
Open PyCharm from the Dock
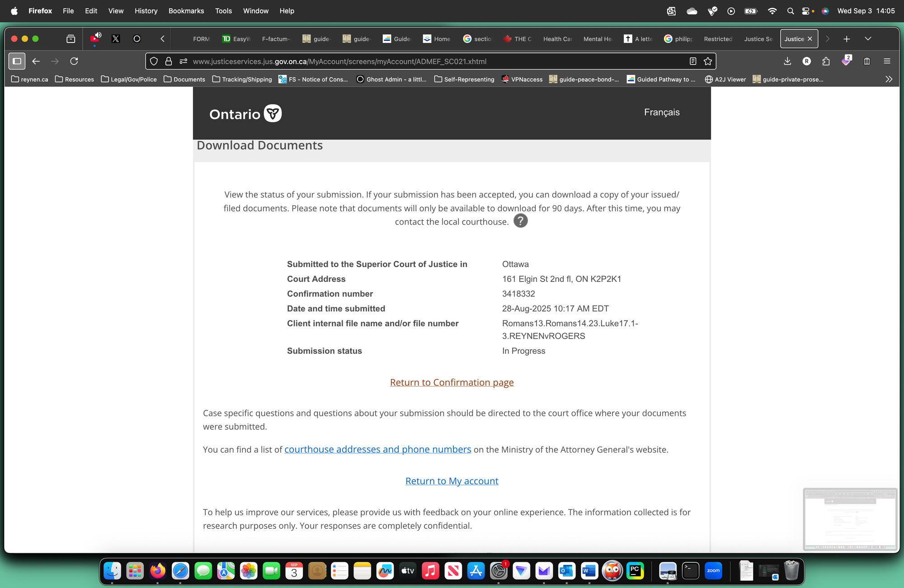click(x=635, y=571)
